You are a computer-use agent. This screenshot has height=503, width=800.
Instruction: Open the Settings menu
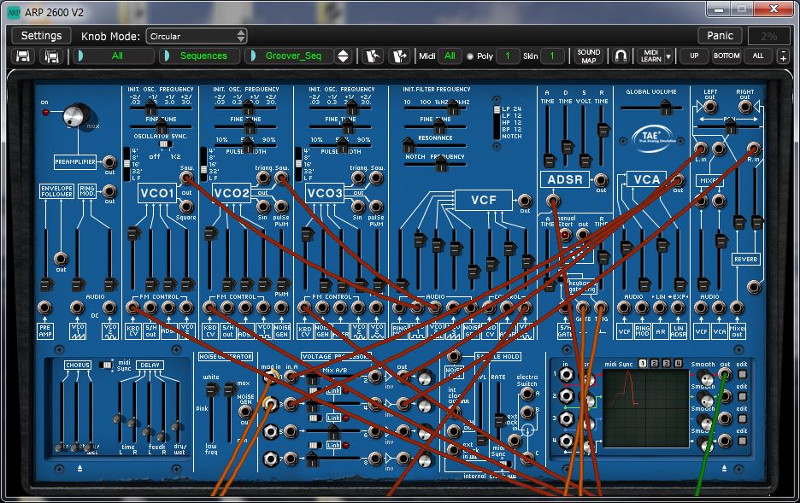(x=41, y=36)
